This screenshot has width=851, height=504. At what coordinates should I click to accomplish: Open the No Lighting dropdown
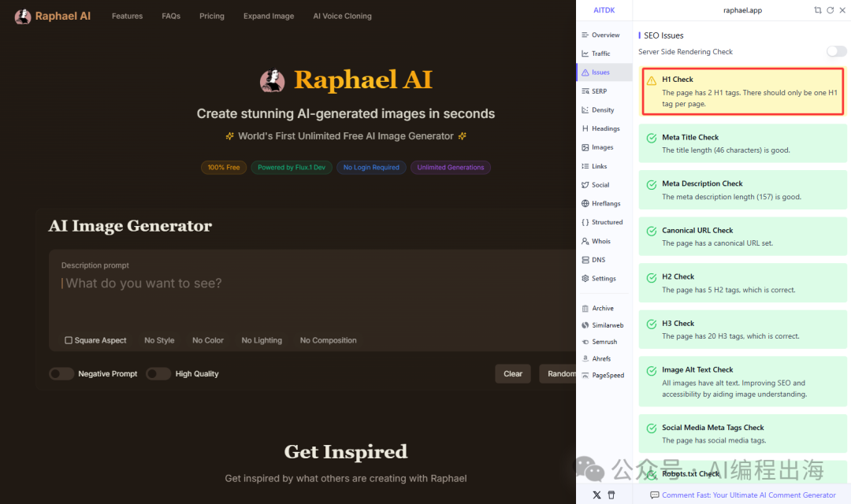pos(262,340)
